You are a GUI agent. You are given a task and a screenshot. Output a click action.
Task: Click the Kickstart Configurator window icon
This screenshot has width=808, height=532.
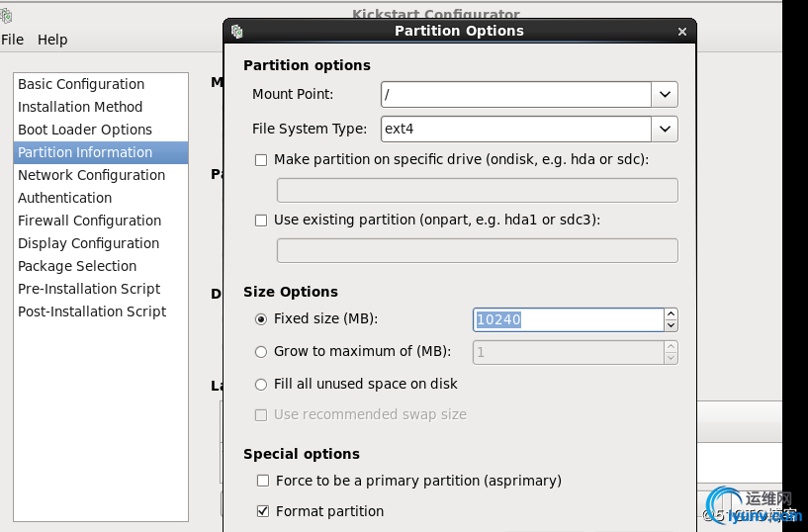coord(6,16)
